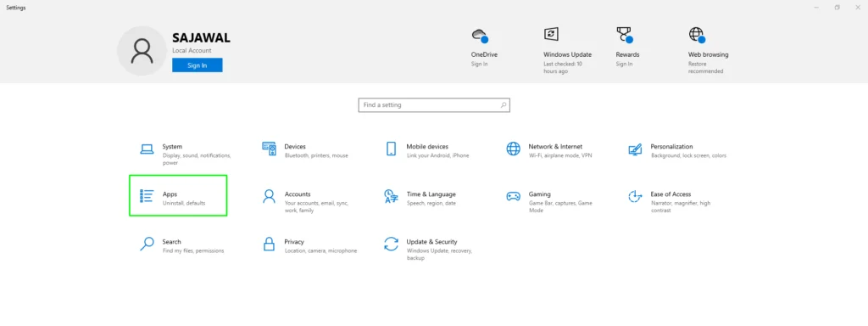The image size is (868, 326).
Task: Open the System settings monitor icon
Action: click(147, 149)
